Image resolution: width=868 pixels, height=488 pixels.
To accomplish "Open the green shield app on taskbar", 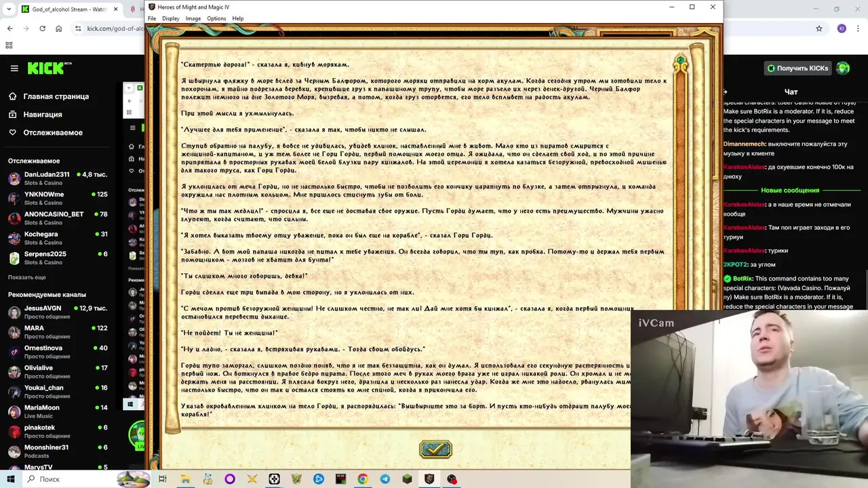I will (296, 479).
